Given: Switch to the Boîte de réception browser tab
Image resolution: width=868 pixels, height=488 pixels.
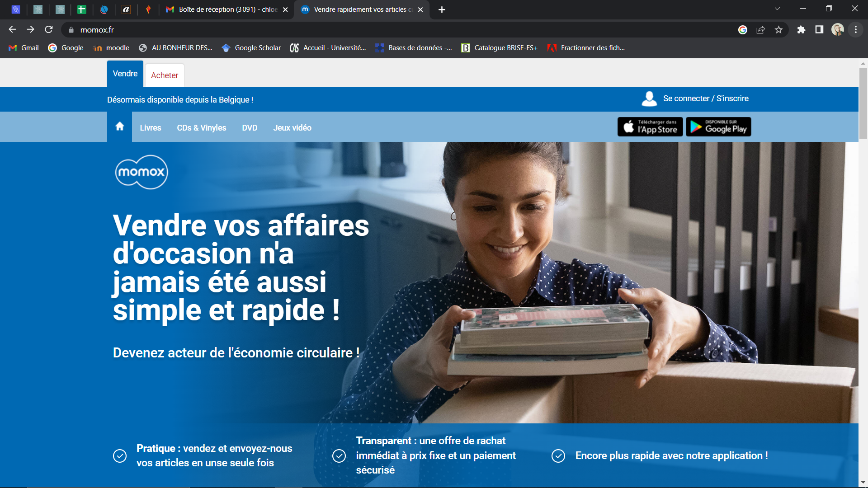Looking at the screenshot, I should (222, 9).
